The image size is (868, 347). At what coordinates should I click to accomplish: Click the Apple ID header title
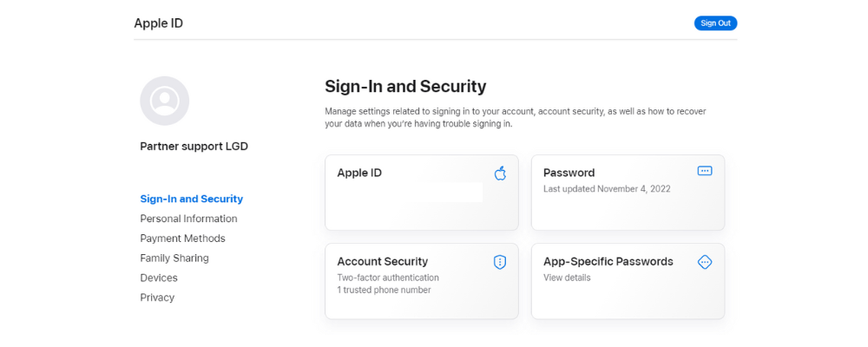point(158,23)
